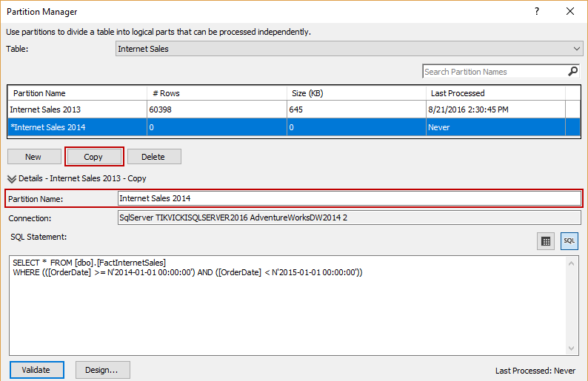Sort by the Size (KB) column header
This screenshot has height=381, width=588.
(355, 93)
